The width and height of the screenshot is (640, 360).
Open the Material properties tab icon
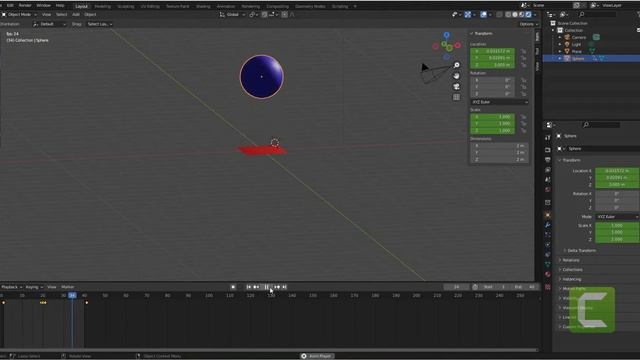coord(548,274)
